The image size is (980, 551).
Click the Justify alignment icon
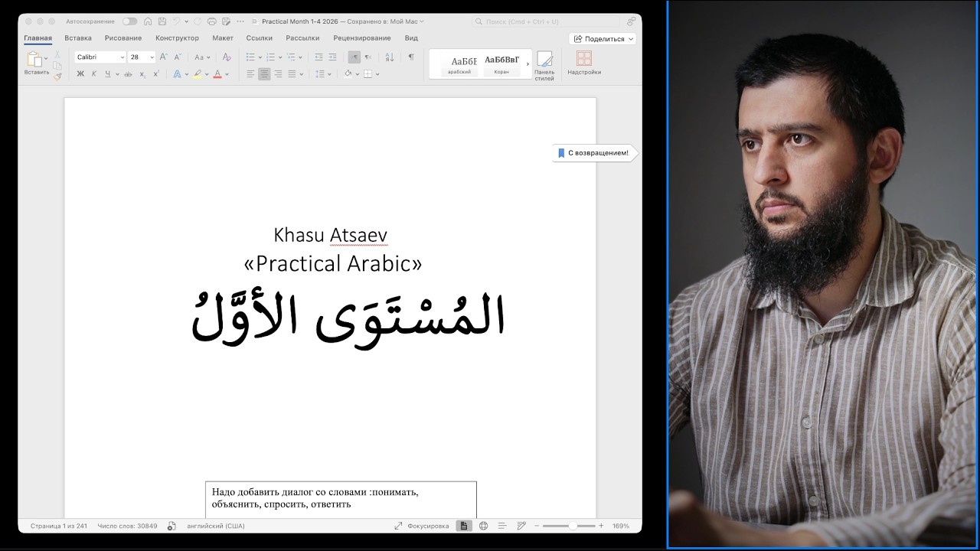coord(292,74)
